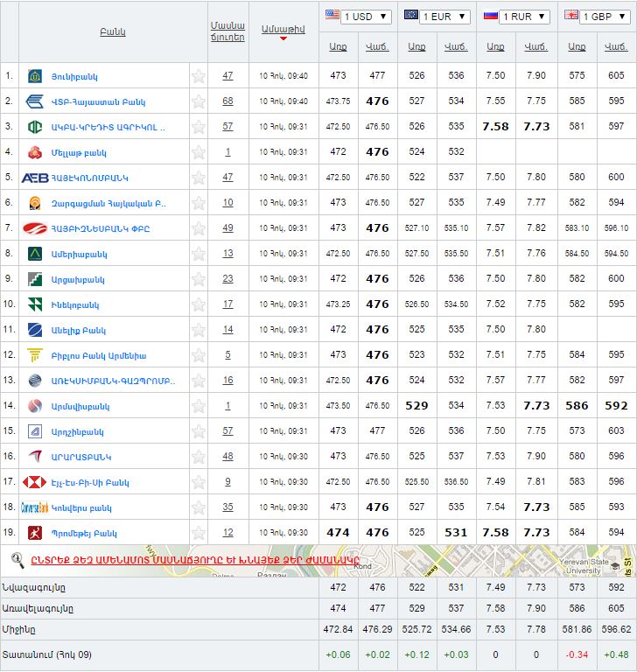Click the red underlined map banner text
Image resolution: width=637 pixels, height=672 pixels.
(195, 560)
